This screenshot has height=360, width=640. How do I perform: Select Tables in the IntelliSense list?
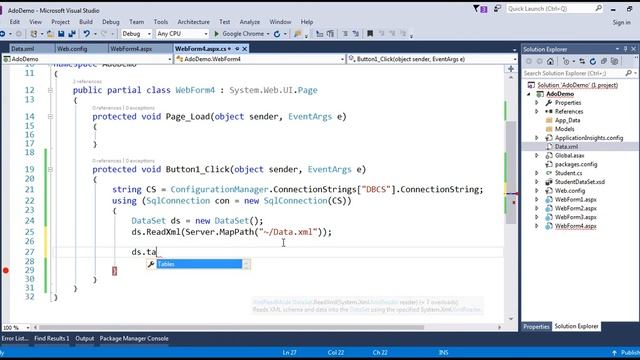coord(199,264)
